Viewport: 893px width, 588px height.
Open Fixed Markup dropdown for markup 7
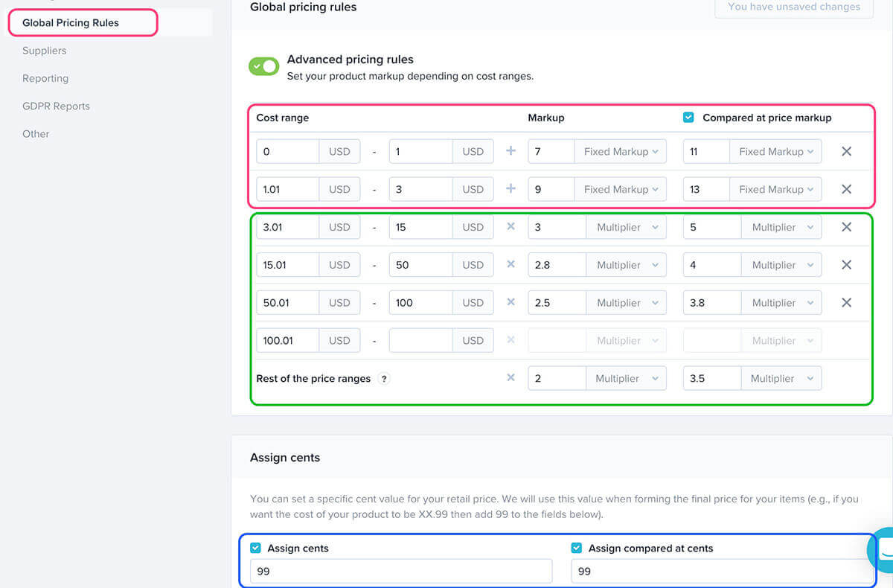pyautogui.click(x=621, y=151)
